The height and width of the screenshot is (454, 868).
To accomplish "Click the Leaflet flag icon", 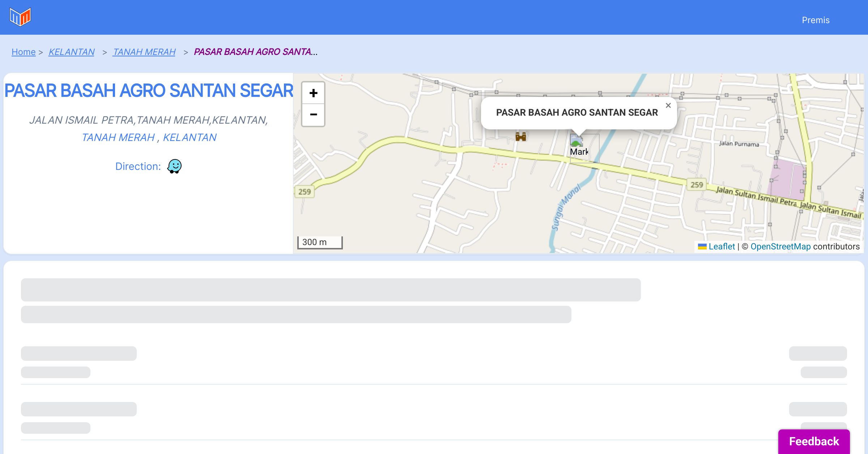I will tap(702, 247).
